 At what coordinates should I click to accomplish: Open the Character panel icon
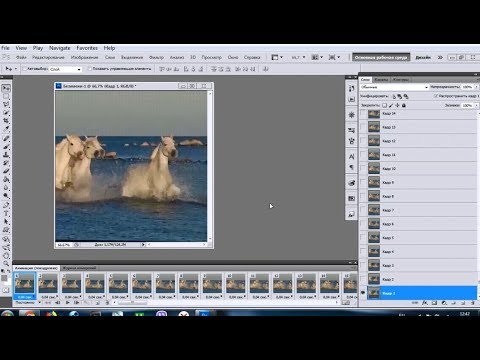351,156
